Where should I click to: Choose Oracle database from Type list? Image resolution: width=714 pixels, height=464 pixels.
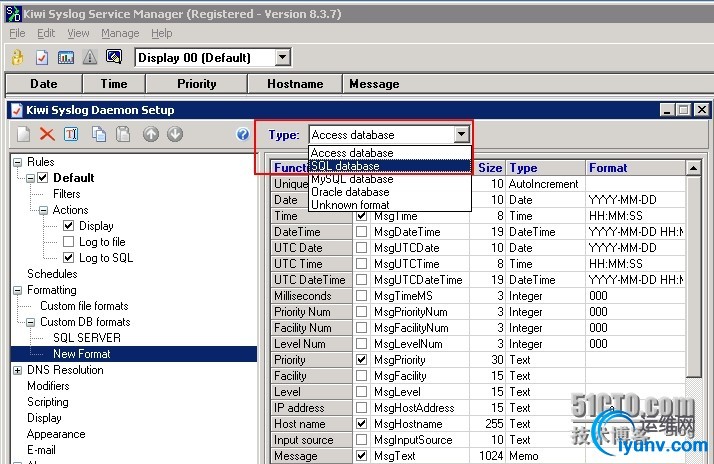[x=390, y=192]
